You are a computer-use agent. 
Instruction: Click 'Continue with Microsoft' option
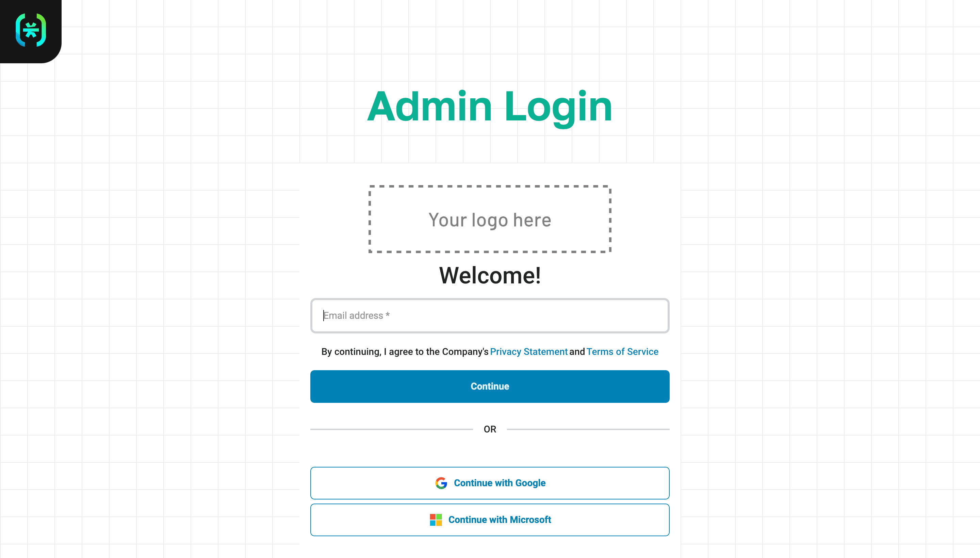[x=490, y=520]
